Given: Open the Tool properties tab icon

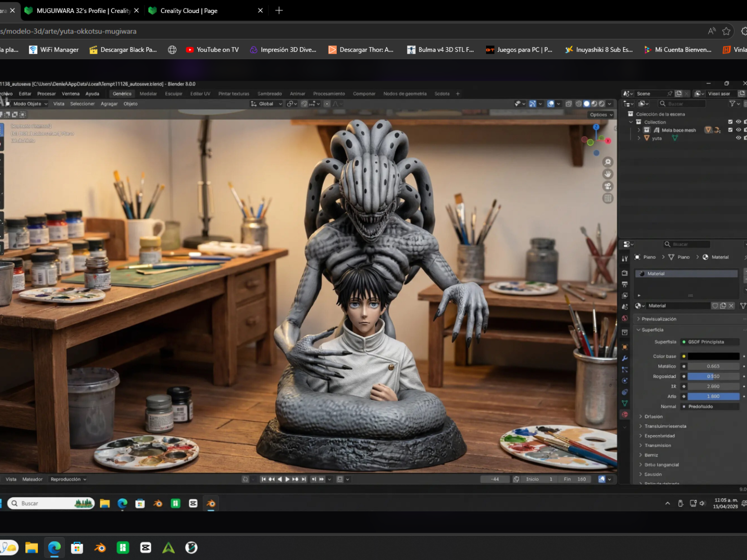Looking at the screenshot, I should click(x=625, y=259).
